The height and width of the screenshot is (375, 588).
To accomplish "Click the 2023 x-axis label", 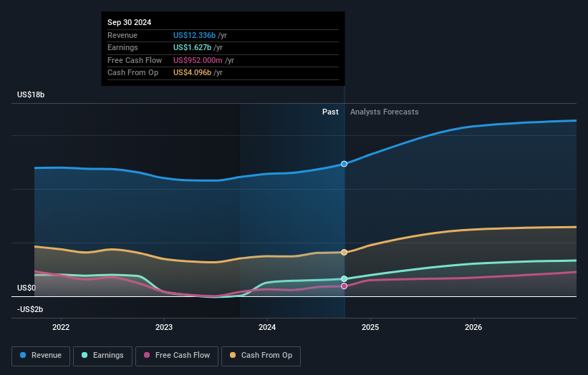I will click(x=164, y=327).
